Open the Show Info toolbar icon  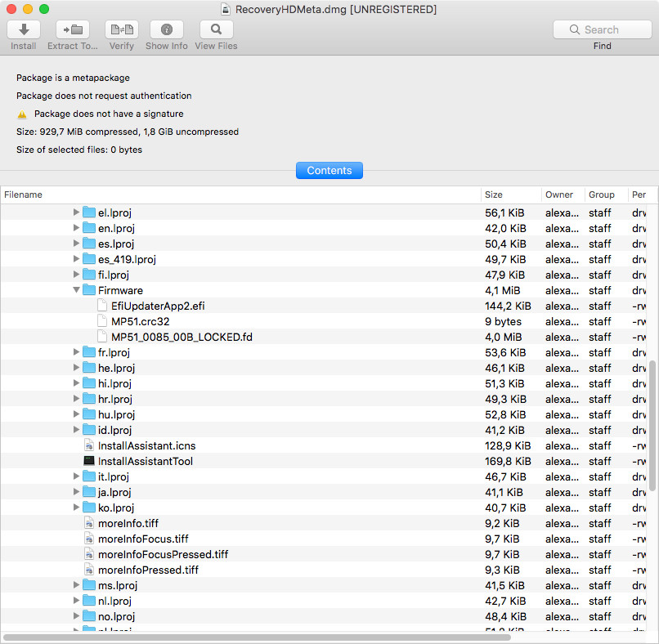[x=167, y=29]
